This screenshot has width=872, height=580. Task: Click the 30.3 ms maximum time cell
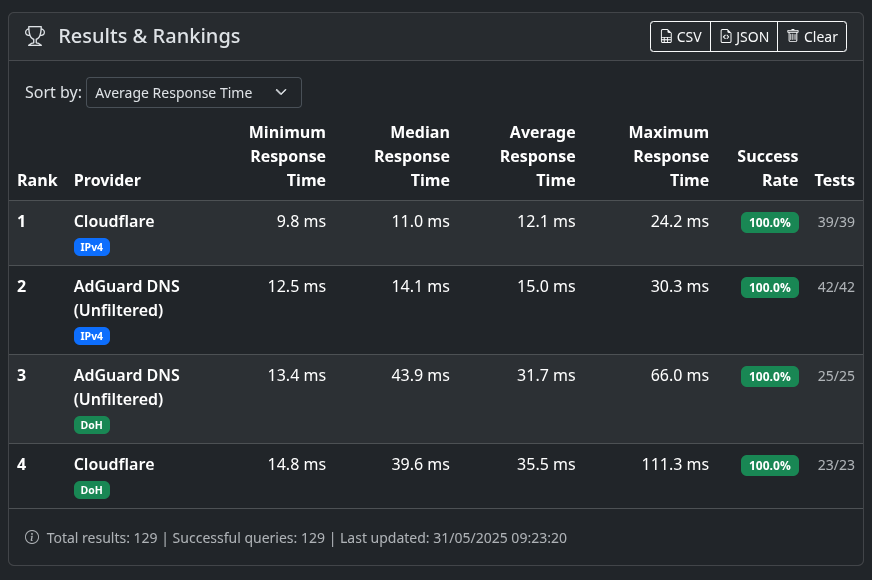[x=680, y=286]
